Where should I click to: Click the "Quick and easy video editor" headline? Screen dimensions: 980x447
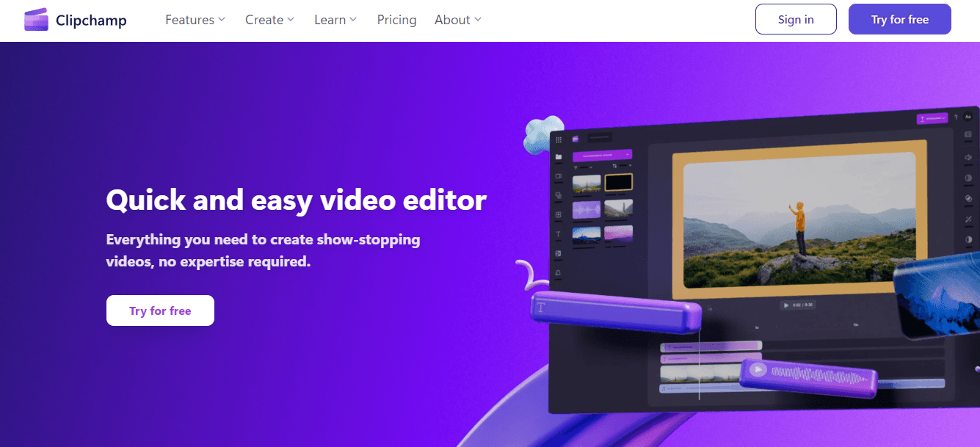[296, 200]
